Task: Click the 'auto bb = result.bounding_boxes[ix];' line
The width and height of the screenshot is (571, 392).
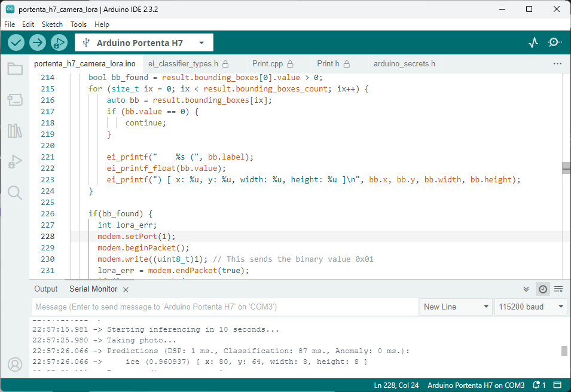Action: [x=190, y=100]
